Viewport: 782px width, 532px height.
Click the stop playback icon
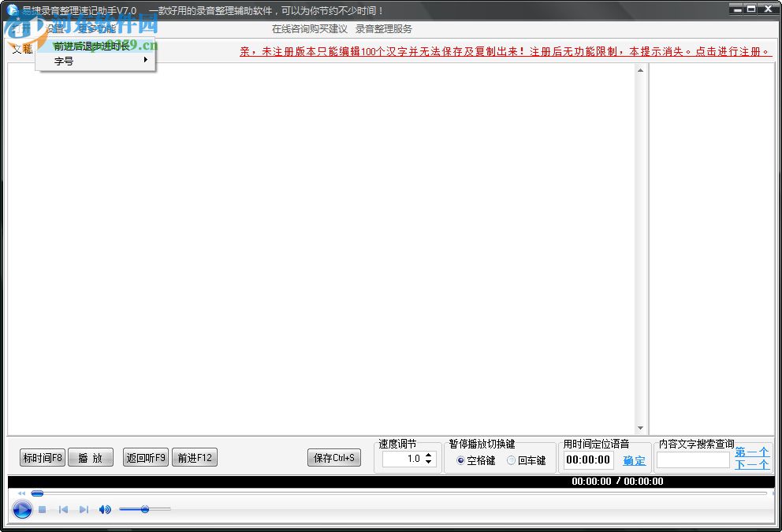point(43,509)
